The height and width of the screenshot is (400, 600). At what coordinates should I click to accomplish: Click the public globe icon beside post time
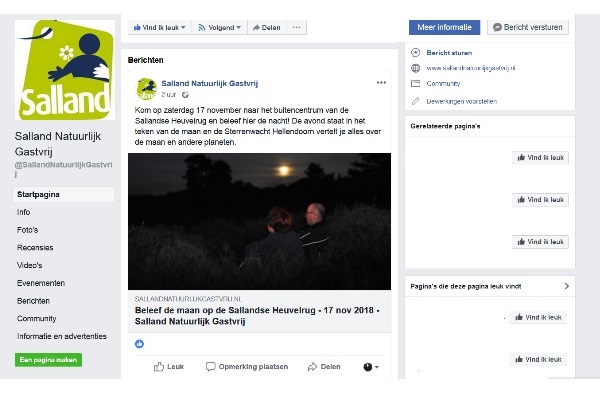tap(185, 95)
